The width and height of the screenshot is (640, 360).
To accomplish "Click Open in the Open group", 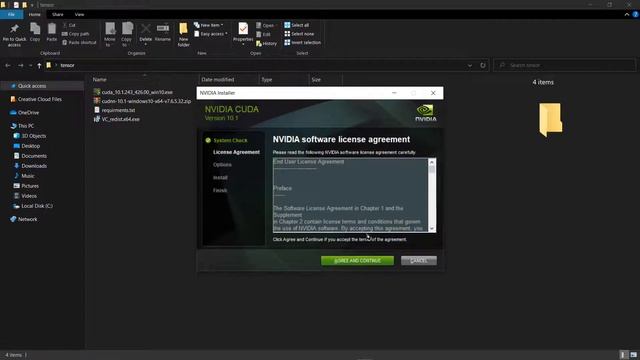I will pos(265,25).
